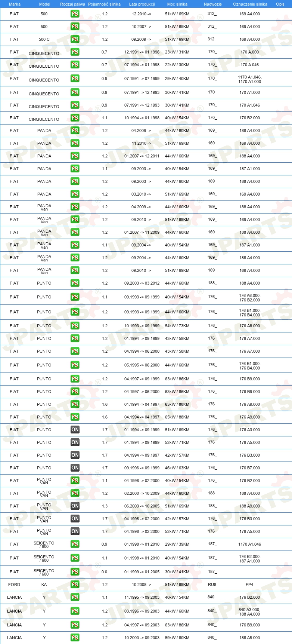Select the 10.2008 -> production years cell
The image size is (292, 644).
(x=142, y=585)
